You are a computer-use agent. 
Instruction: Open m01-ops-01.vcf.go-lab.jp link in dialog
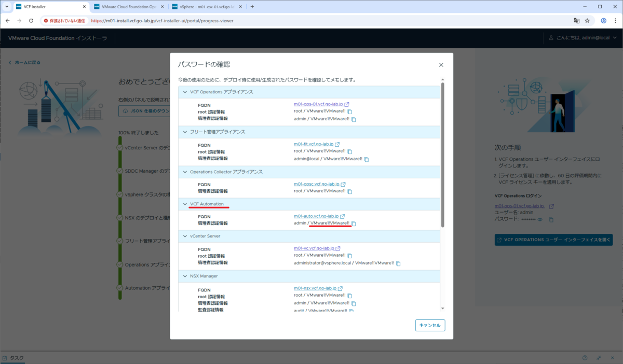click(318, 104)
